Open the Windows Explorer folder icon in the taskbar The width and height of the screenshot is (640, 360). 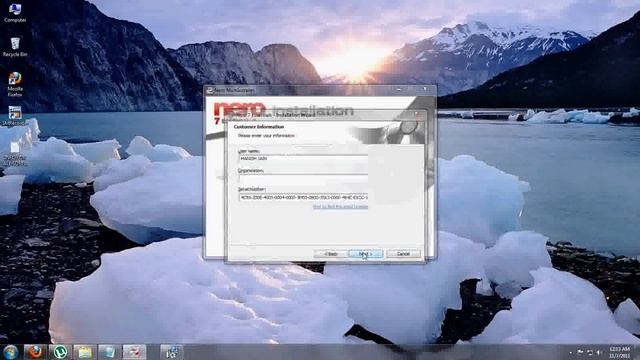pyautogui.click(x=84, y=352)
